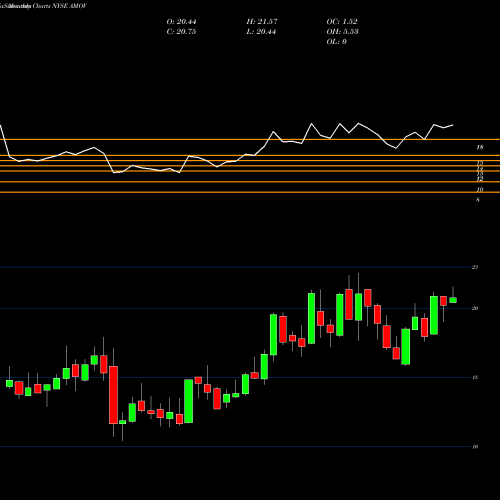This screenshot has width=500, height=500.
Task: Click the 22 label on candlestick price axis
Action: tap(475, 267)
